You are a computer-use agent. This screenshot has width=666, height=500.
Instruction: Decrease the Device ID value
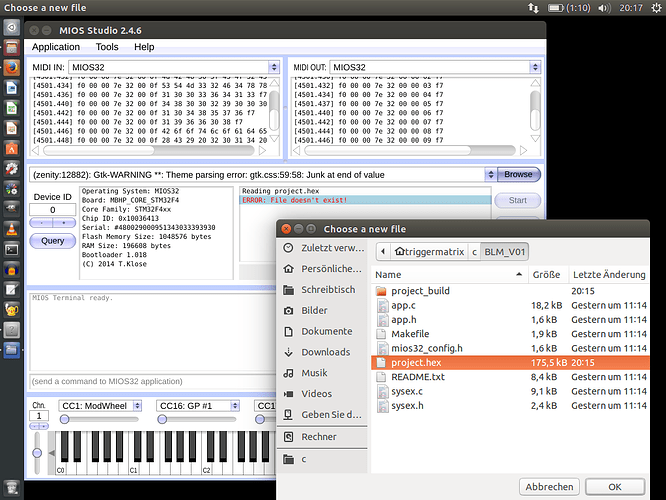pos(41,223)
